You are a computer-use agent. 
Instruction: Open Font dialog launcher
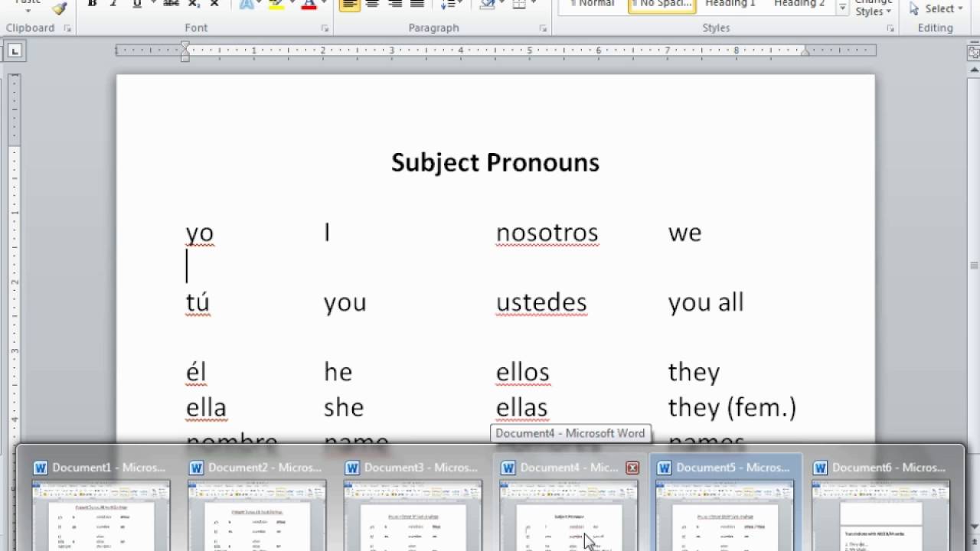pos(325,28)
